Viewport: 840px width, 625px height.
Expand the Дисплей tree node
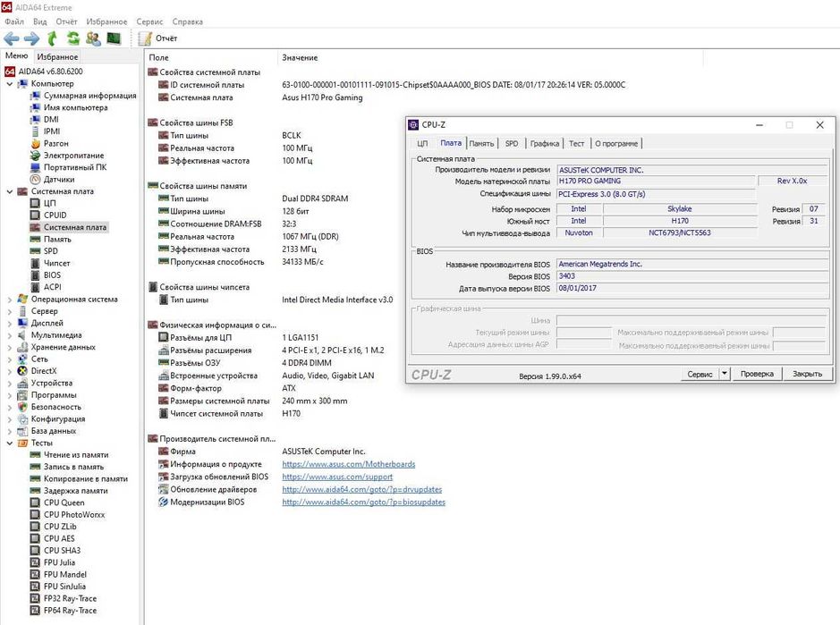pyautogui.click(x=10, y=324)
